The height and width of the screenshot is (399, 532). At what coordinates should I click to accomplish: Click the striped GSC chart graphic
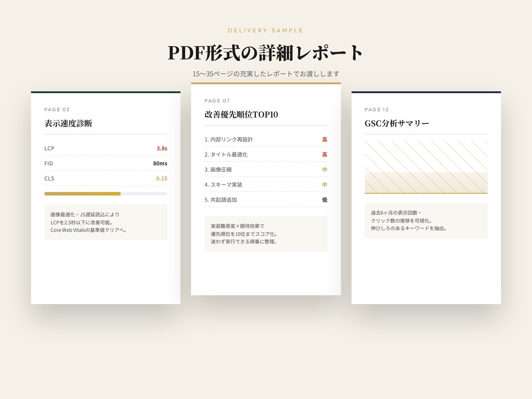tap(426, 167)
